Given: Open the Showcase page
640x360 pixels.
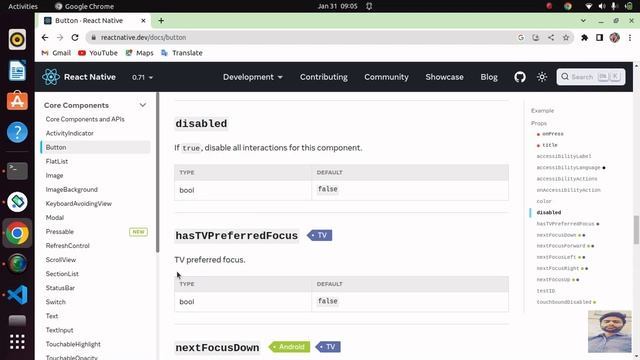Looking at the screenshot, I should tap(444, 77).
